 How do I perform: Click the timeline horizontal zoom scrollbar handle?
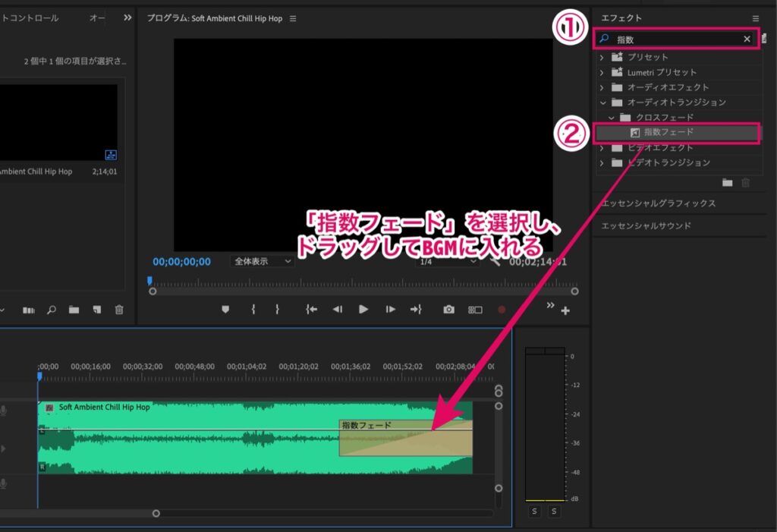[156, 513]
